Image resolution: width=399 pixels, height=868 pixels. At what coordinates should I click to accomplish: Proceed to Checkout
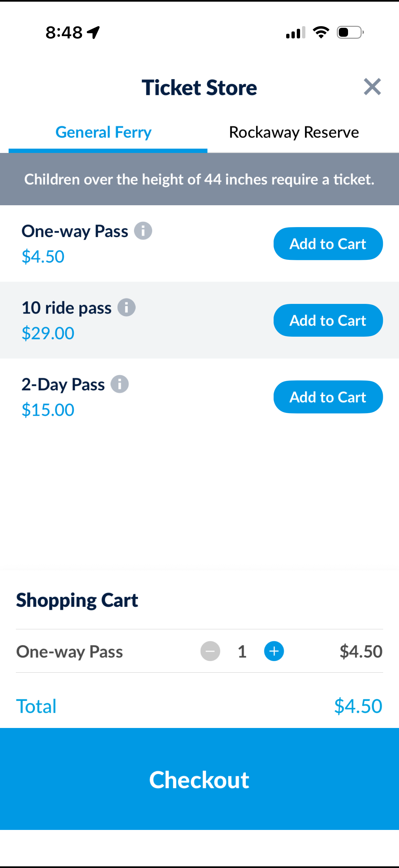pos(199,780)
